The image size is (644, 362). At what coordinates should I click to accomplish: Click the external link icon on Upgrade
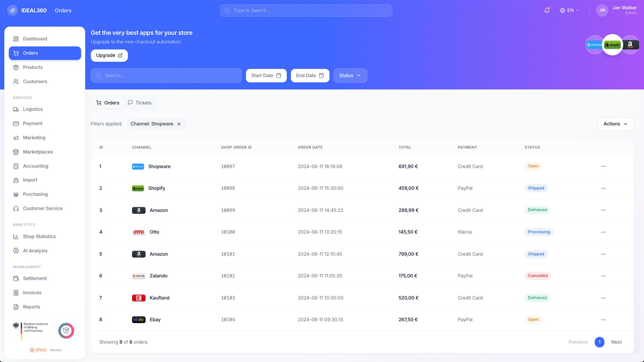tap(120, 56)
